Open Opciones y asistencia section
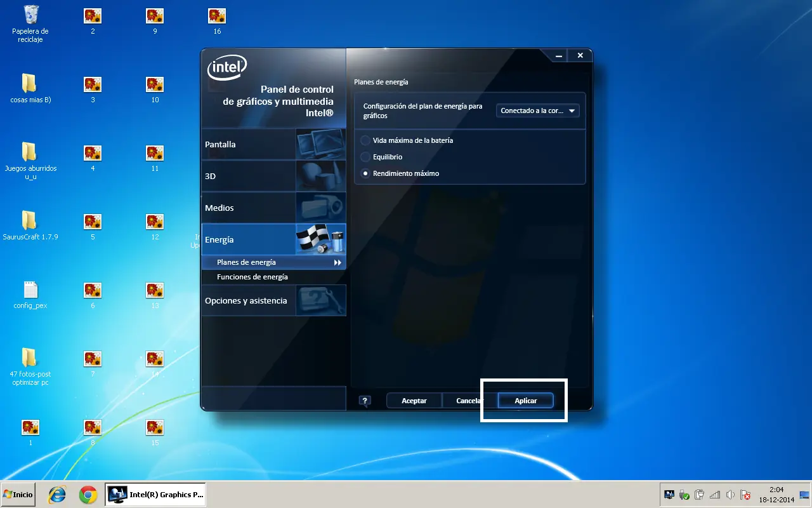 pyautogui.click(x=273, y=300)
